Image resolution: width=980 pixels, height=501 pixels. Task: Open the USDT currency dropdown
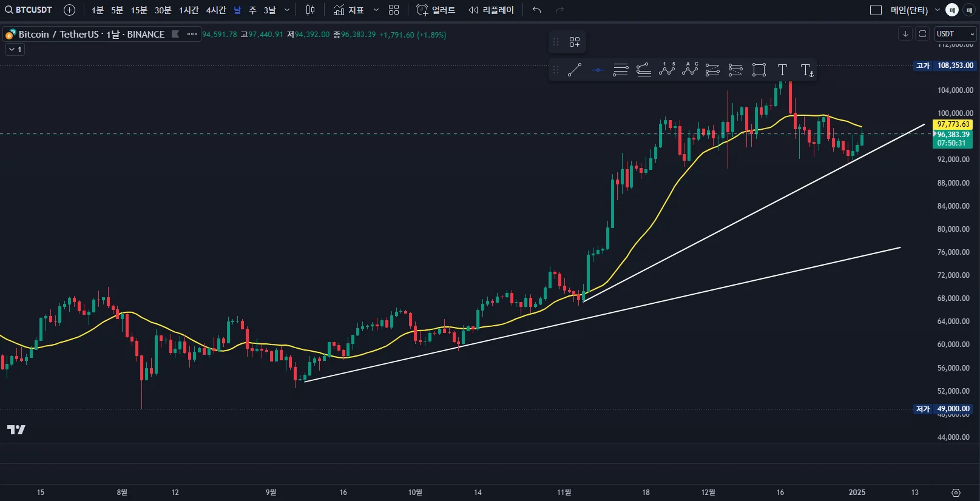[x=956, y=34]
